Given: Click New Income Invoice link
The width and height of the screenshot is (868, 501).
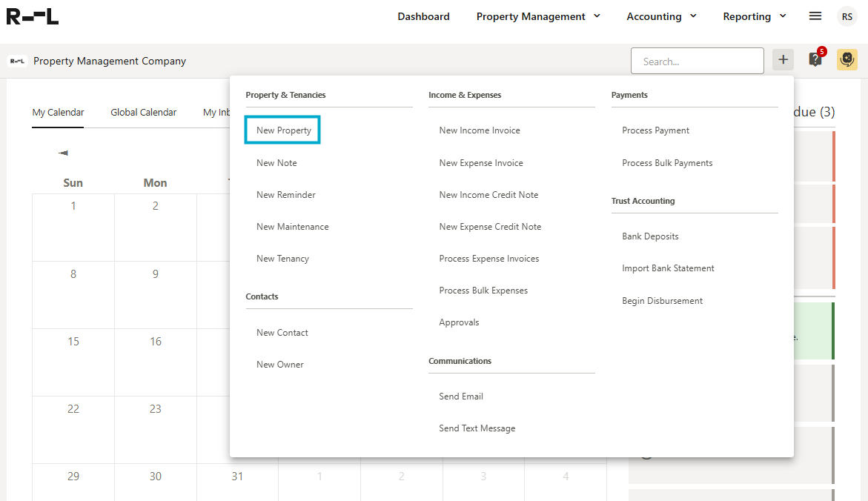Looking at the screenshot, I should coord(480,130).
